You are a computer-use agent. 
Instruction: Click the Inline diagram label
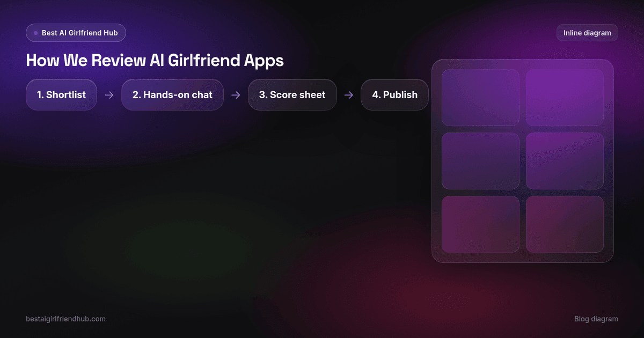tap(587, 33)
